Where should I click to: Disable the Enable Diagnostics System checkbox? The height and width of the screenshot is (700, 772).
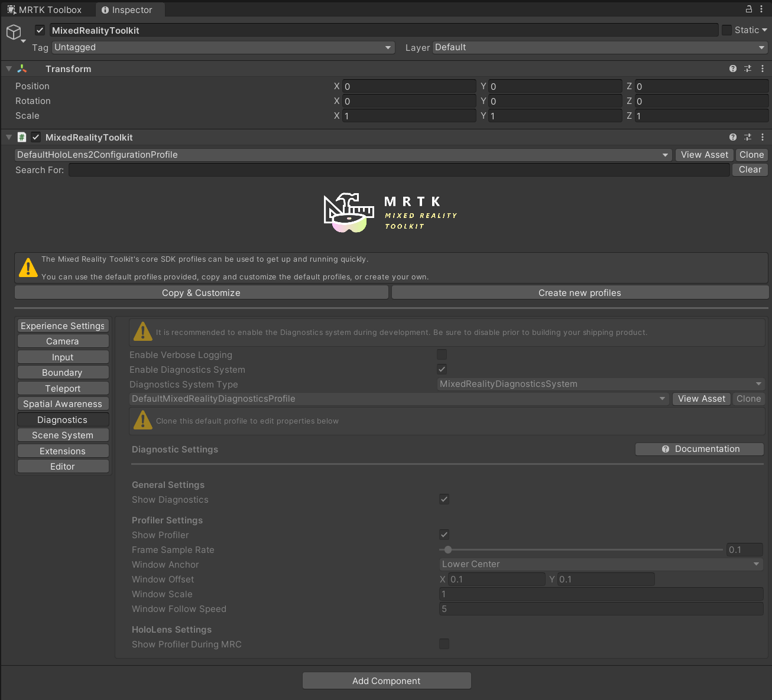coord(442,369)
